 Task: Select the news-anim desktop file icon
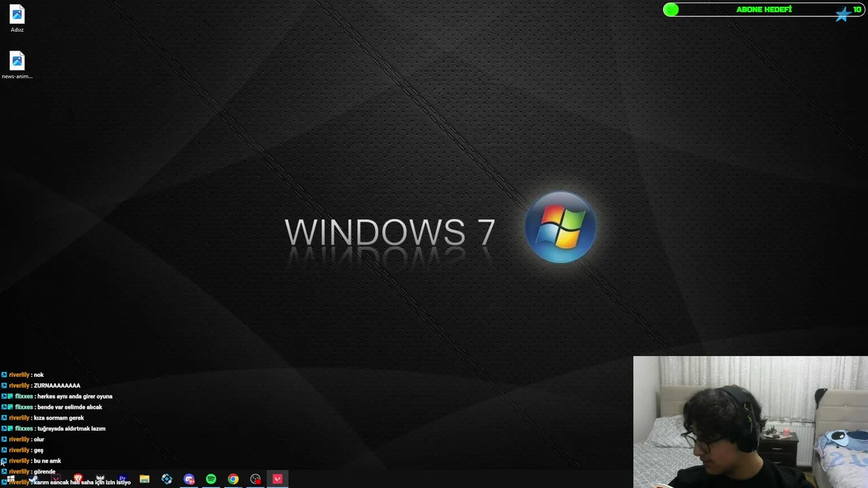pos(17,65)
